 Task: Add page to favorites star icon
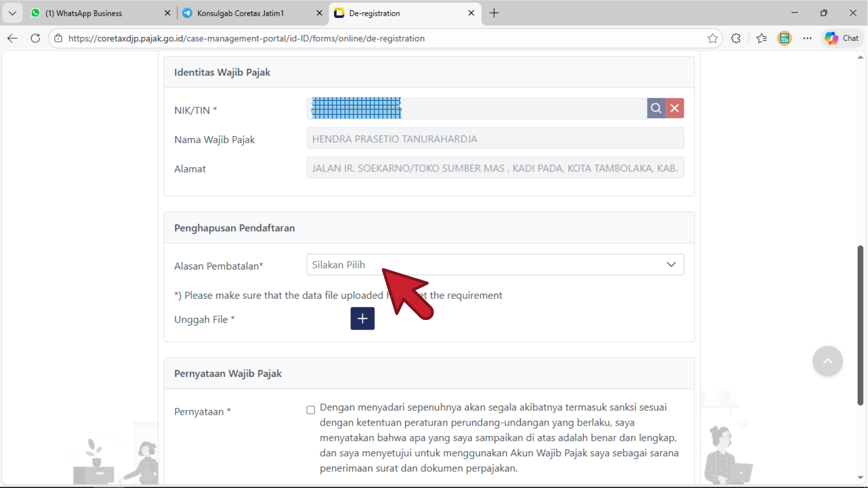(712, 38)
